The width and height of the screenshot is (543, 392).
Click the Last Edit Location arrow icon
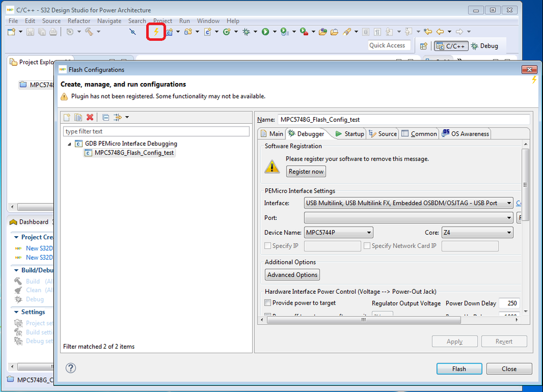(428, 32)
